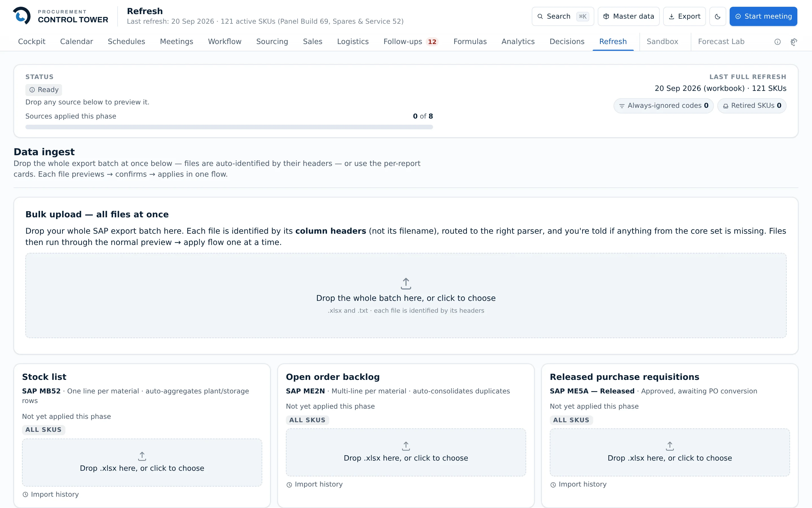812x508 pixels.
Task: Switch to the Calendar tab
Action: pos(76,42)
